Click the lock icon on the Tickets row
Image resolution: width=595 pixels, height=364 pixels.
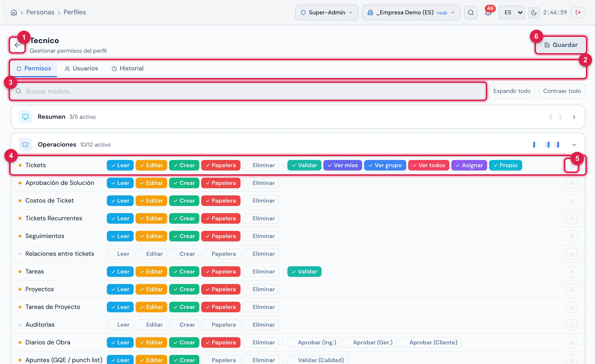571,165
